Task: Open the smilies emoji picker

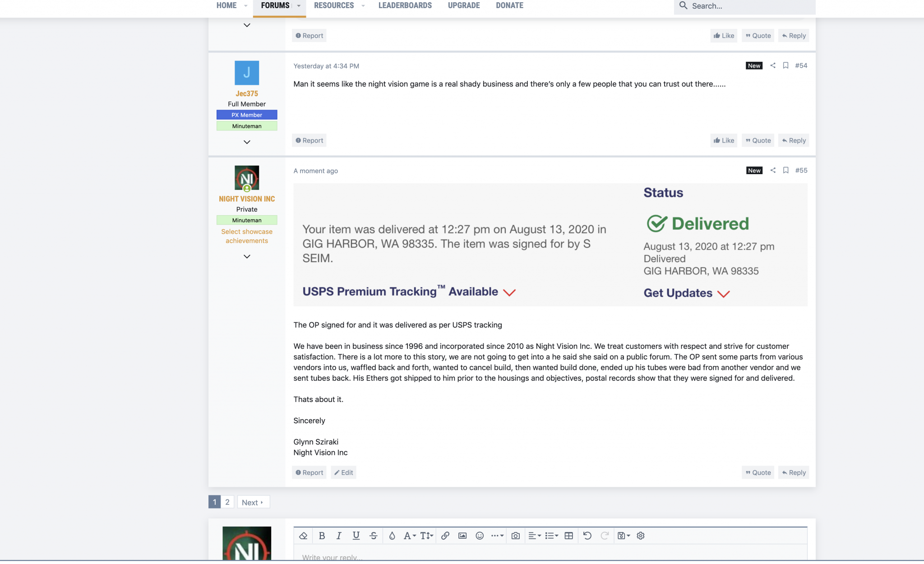Action: (x=480, y=536)
